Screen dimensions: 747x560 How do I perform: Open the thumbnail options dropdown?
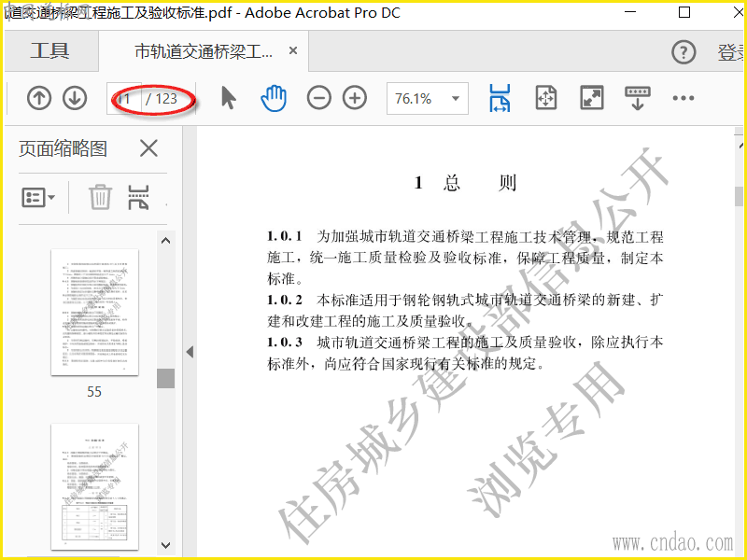tap(38, 197)
